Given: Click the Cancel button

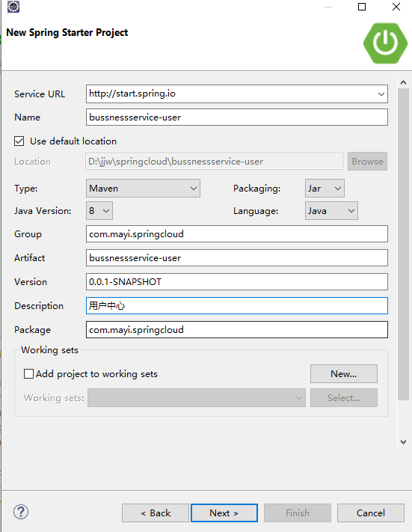Looking at the screenshot, I should tap(371, 513).
